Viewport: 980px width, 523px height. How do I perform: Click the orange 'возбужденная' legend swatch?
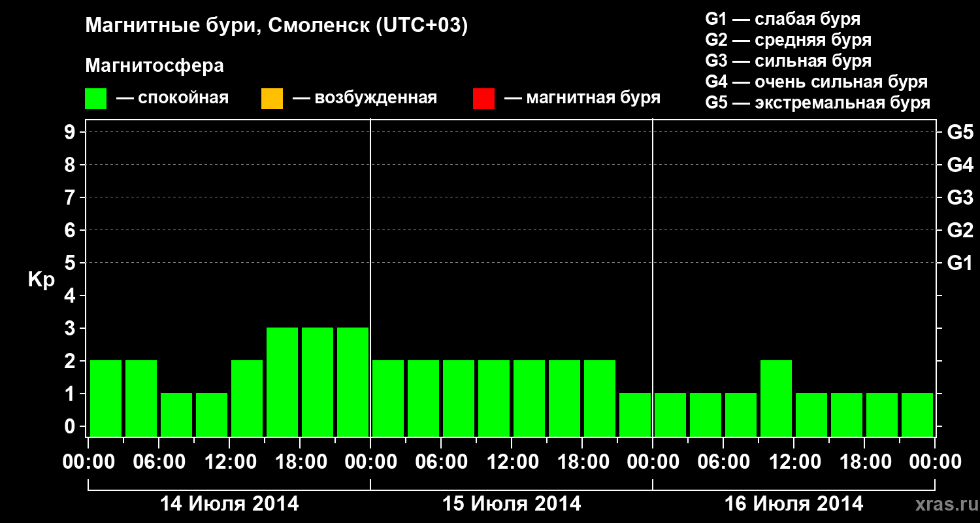click(272, 99)
